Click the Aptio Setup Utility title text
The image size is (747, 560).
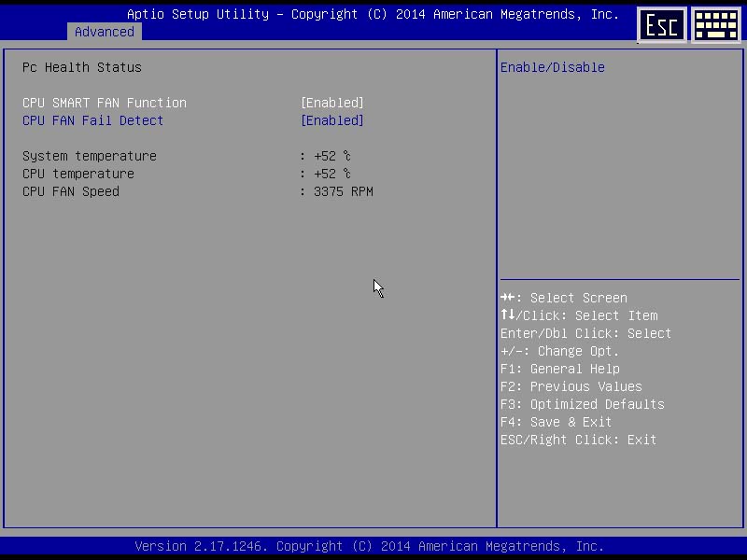coord(373,14)
